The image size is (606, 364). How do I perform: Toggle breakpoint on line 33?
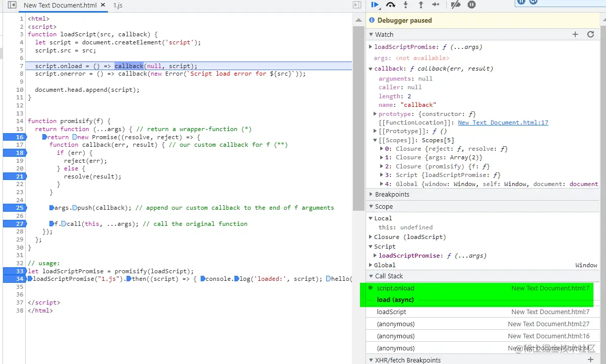click(14, 271)
